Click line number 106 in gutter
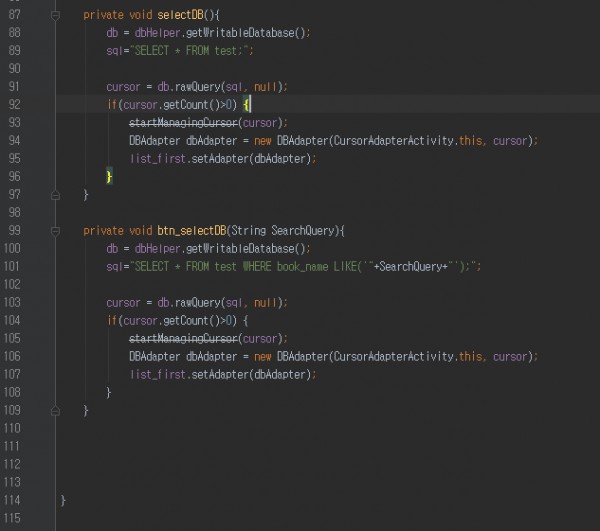This screenshot has width=600, height=531. pyautogui.click(x=11, y=356)
